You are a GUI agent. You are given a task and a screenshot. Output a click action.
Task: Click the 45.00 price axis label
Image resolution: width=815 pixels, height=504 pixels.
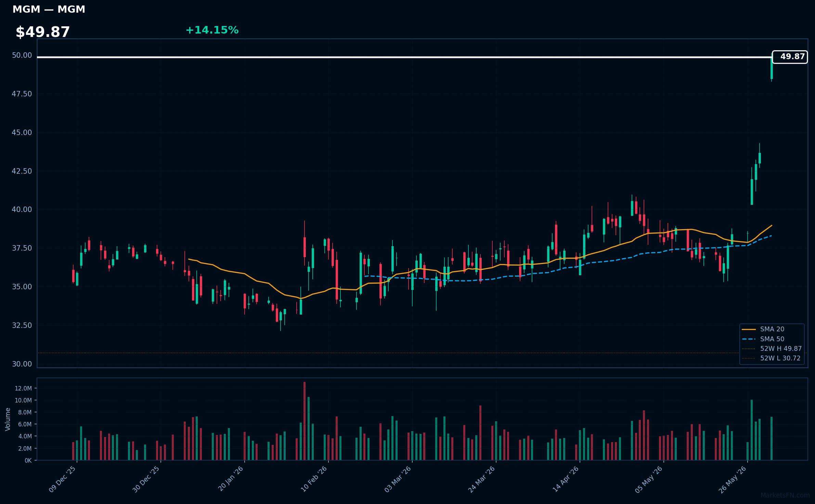(22, 133)
